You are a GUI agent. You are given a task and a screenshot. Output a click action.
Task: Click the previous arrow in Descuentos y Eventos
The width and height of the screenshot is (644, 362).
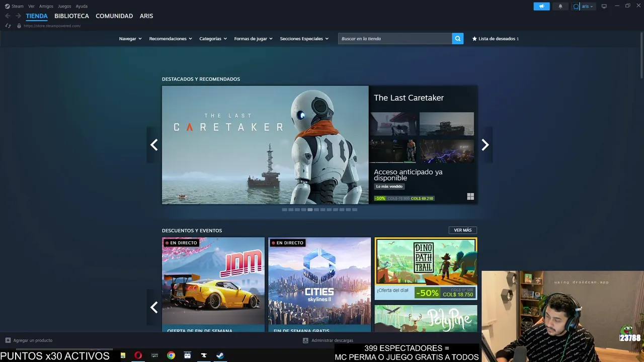(154, 307)
